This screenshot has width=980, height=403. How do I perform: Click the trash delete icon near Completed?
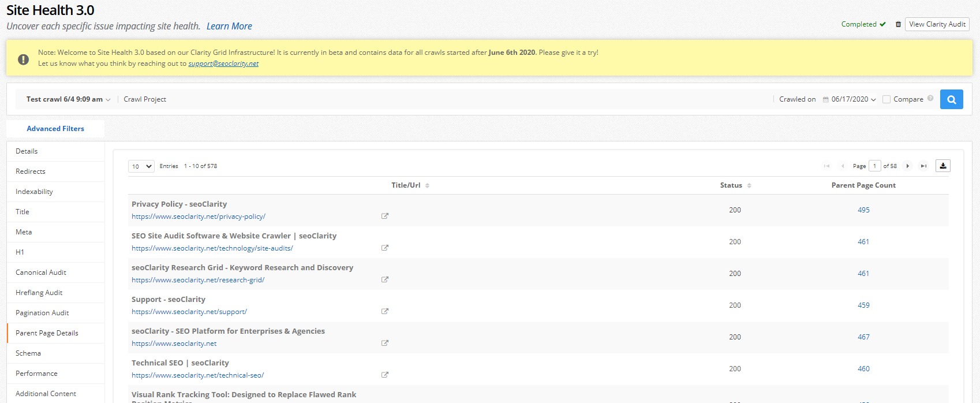898,24
